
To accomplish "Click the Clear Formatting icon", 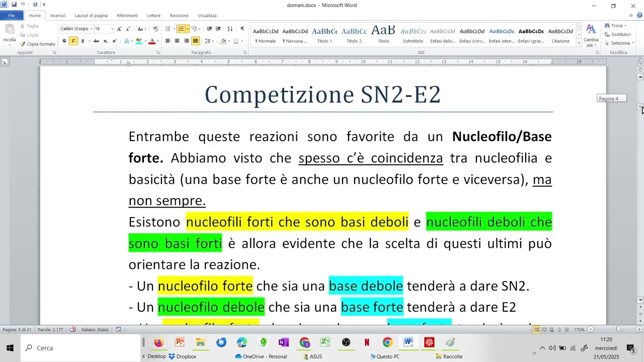I will point(155,29).
